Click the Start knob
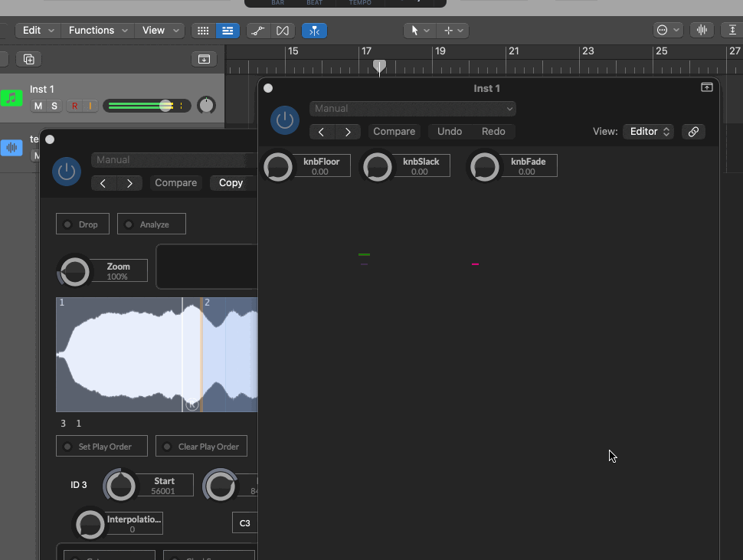Image resolution: width=743 pixels, height=560 pixels. tap(120, 486)
